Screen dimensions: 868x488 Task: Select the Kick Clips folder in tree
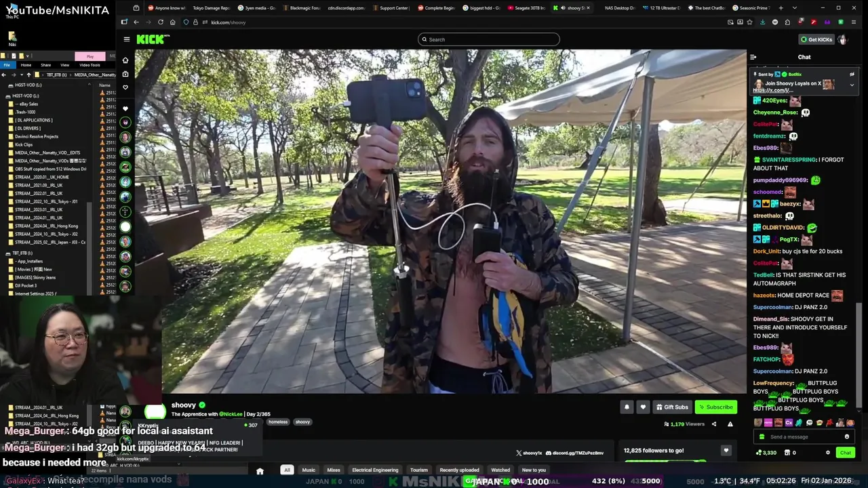click(24, 144)
